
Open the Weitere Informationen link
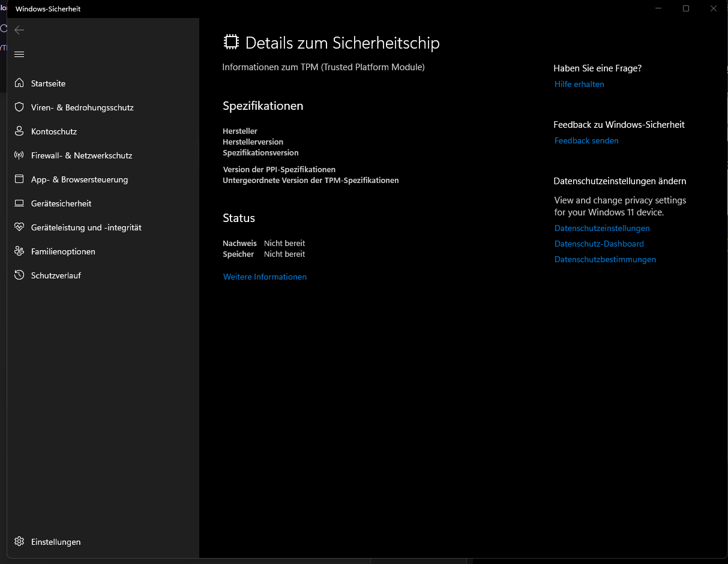click(265, 277)
